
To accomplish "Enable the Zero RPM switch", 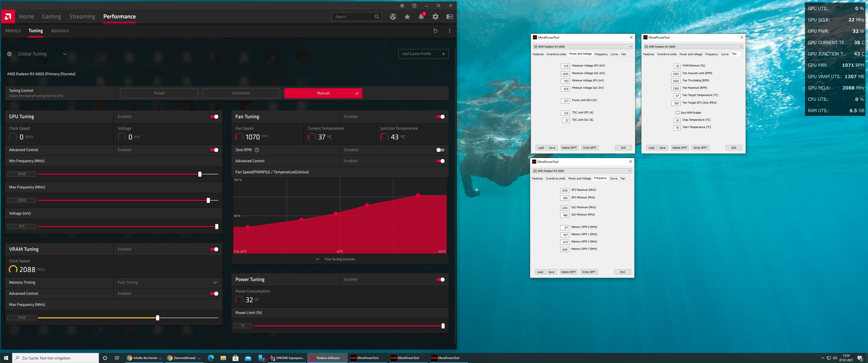I will point(440,150).
